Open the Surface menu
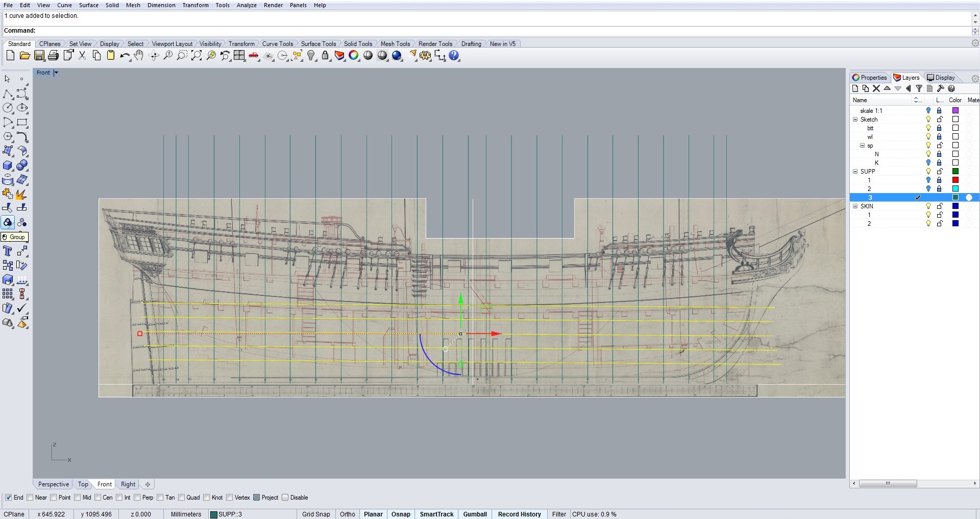The width and height of the screenshot is (980, 519). pos(88,5)
